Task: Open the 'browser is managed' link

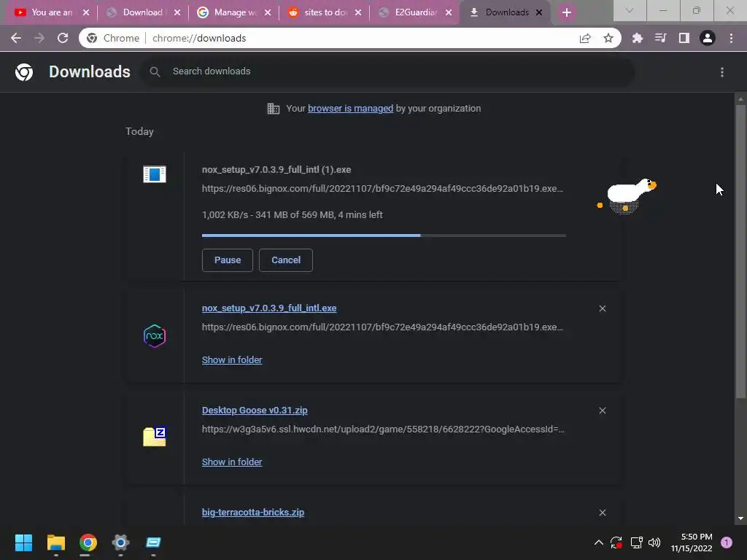Action: (x=350, y=109)
